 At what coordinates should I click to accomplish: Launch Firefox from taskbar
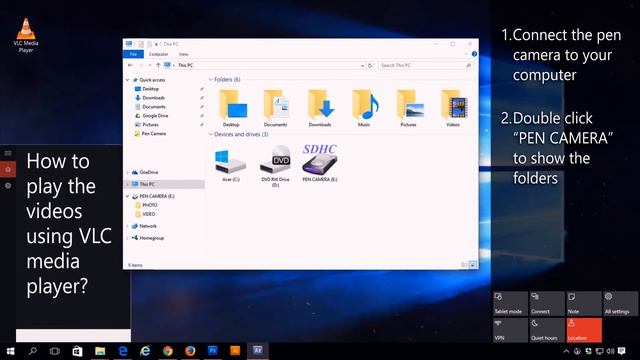coord(190,351)
